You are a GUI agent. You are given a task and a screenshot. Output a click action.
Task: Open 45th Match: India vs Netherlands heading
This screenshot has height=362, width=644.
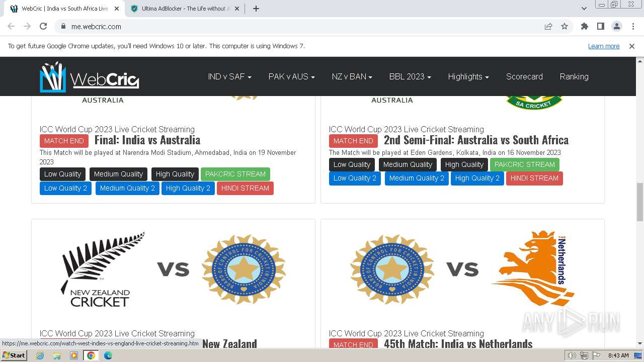[x=458, y=343]
